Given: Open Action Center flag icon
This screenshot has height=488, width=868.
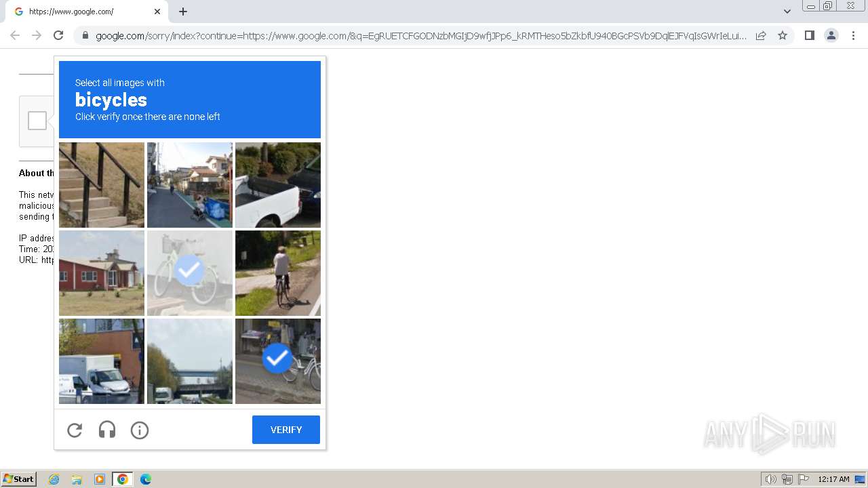Looking at the screenshot, I should [804, 479].
